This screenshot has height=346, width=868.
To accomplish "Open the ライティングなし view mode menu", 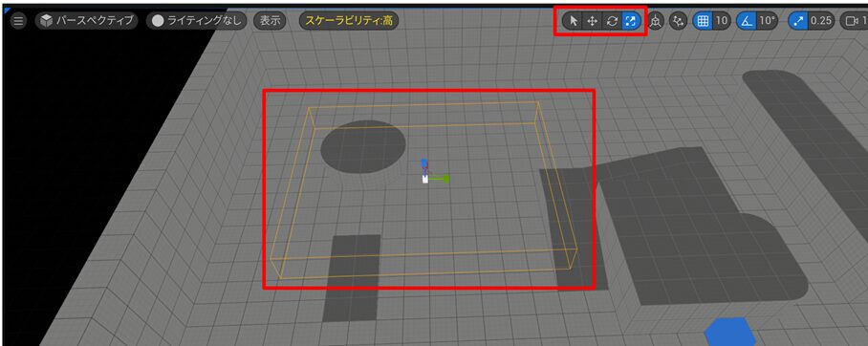I will 197,21.
